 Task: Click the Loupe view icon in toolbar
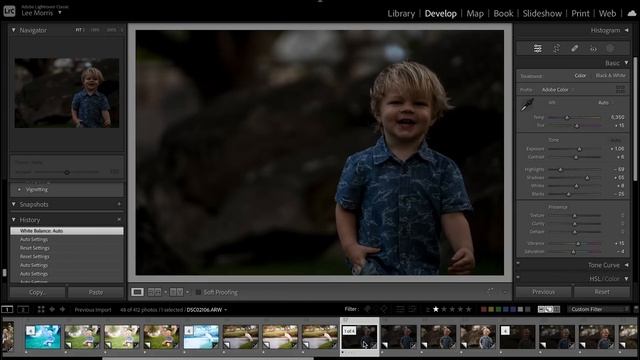tap(137, 292)
